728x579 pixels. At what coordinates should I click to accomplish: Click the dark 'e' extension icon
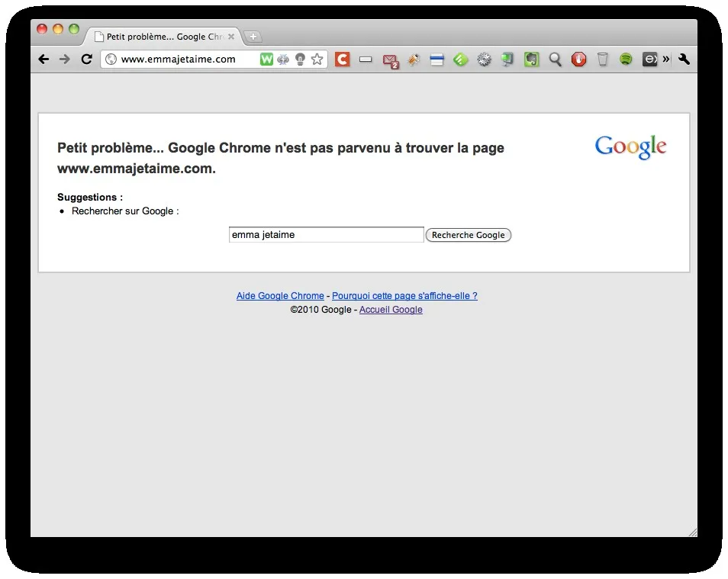tap(650, 59)
